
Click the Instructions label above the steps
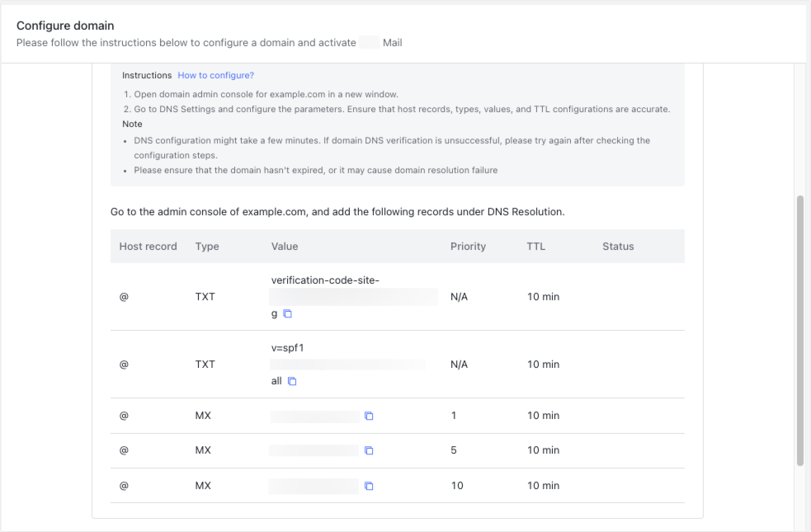pyautogui.click(x=147, y=75)
